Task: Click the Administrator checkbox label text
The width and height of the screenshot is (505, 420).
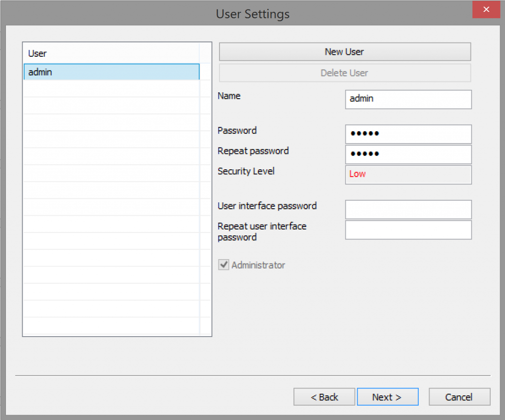Action: (x=258, y=265)
